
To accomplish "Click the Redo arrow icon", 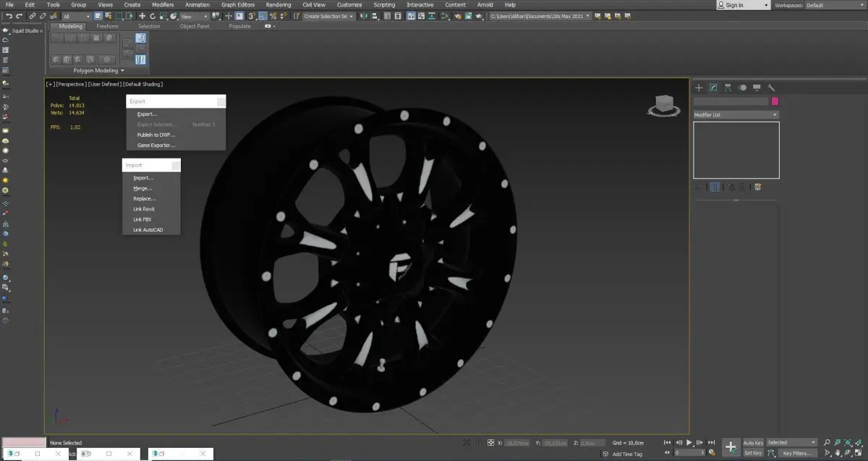I will pos(20,16).
